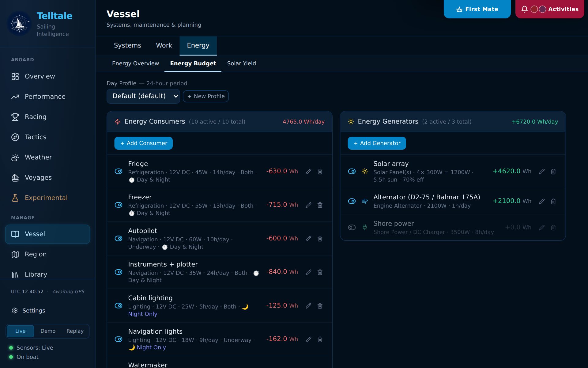Viewport: 588px width, 368px height.
Task: Go to Voyages page
Action: (47, 178)
